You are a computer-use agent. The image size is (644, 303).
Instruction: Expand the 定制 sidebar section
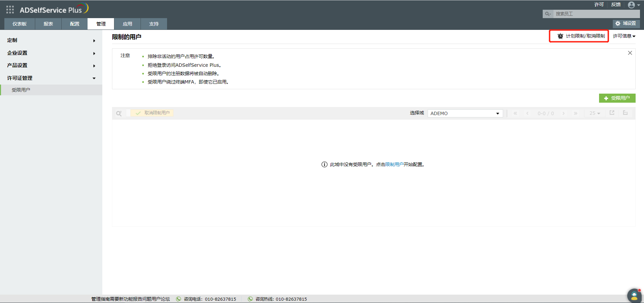click(x=51, y=40)
